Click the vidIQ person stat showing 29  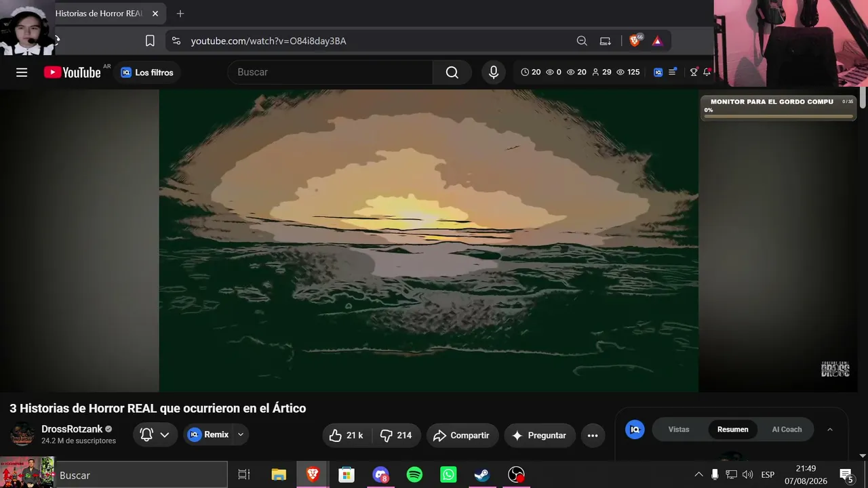click(601, 72)
